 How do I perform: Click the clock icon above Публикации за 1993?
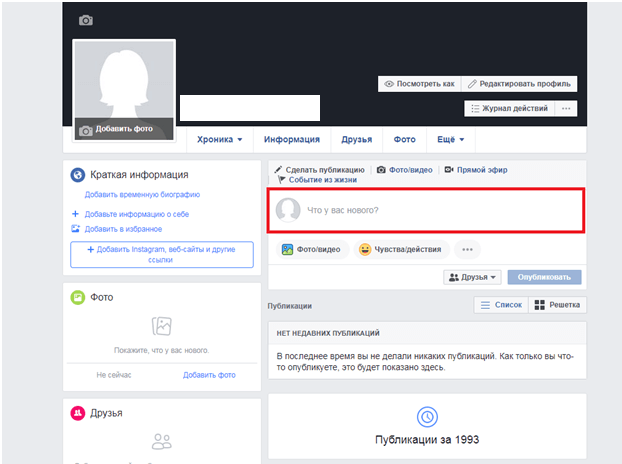(426, 416)
